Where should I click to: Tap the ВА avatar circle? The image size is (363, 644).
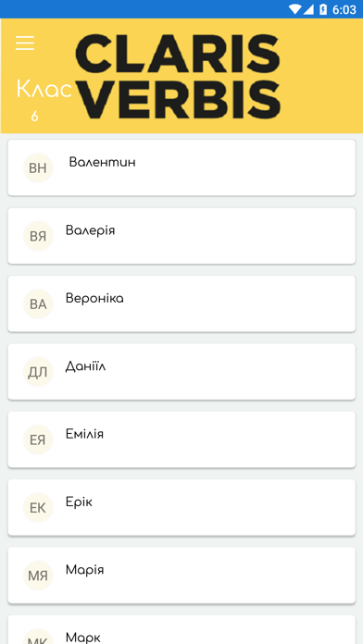coord(38,303)
